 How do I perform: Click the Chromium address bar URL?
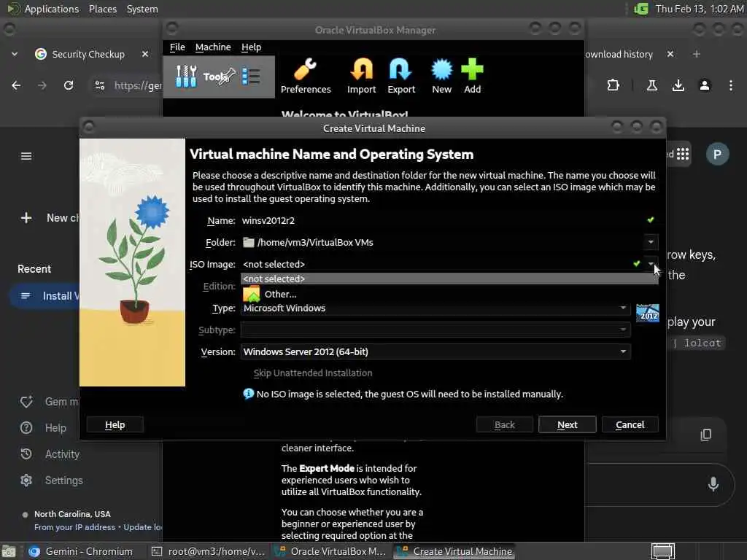click(137, 85)
